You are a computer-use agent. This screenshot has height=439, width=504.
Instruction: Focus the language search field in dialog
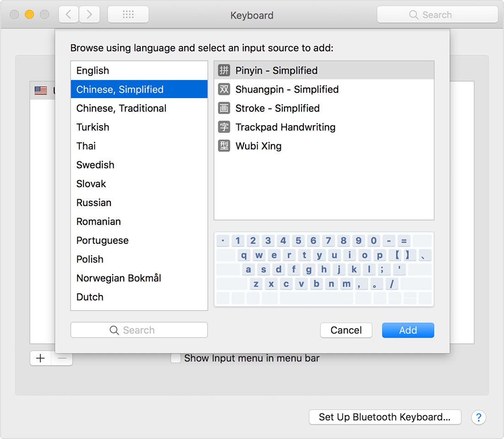tap(139, 330)
